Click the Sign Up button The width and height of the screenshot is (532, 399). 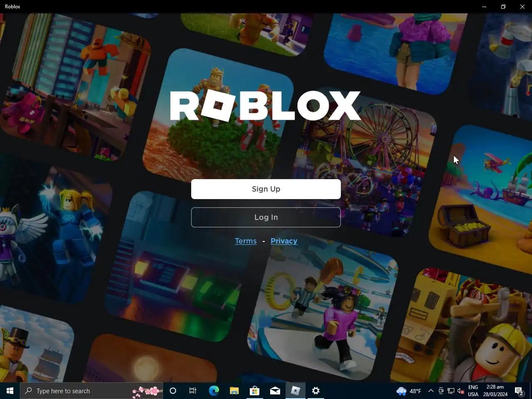click(x=266, y=189)
